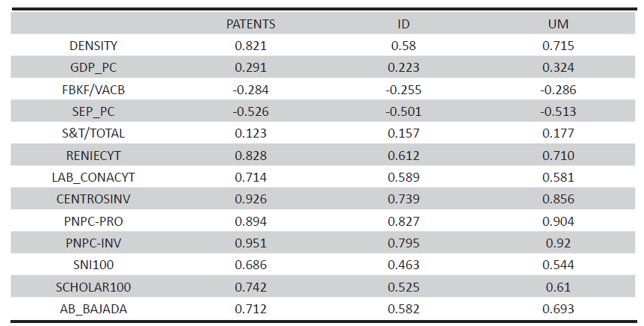Select the S&T/TOTAL row label

click(x=93, y=134)
